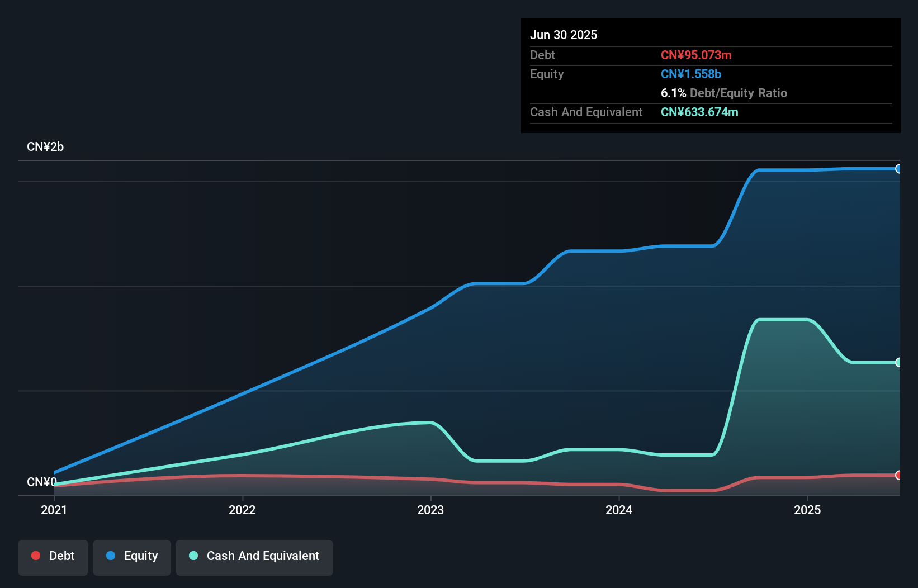Click the Jun 30 2025 tooltip date
This screenshot has height=588, width=918.
564,35
